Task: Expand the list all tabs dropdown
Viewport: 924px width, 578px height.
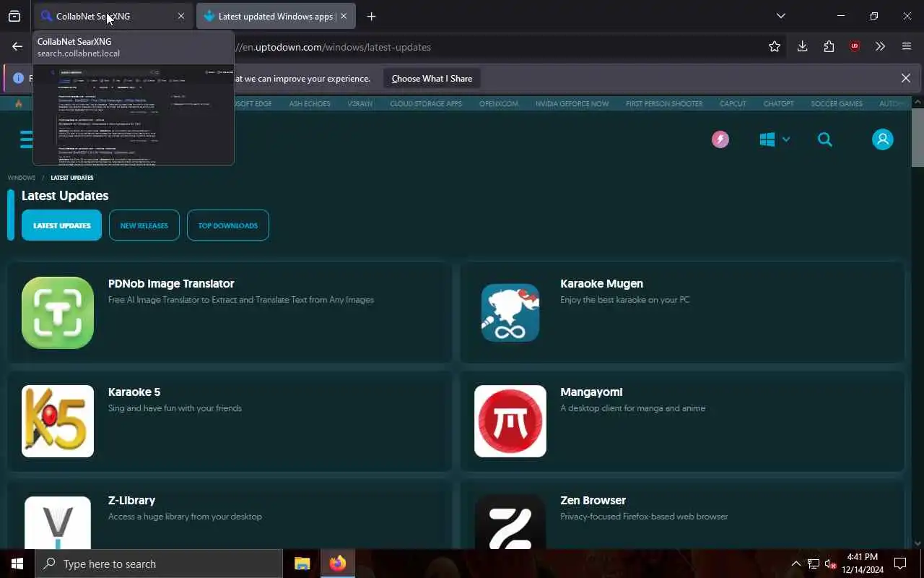Action: (780, 16)
